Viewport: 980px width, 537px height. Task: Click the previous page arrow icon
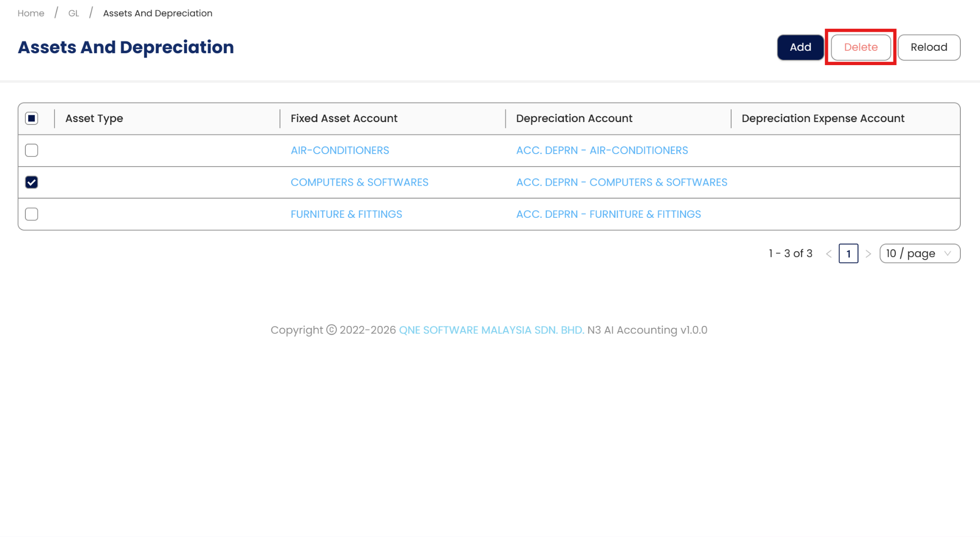click(829, 254)
